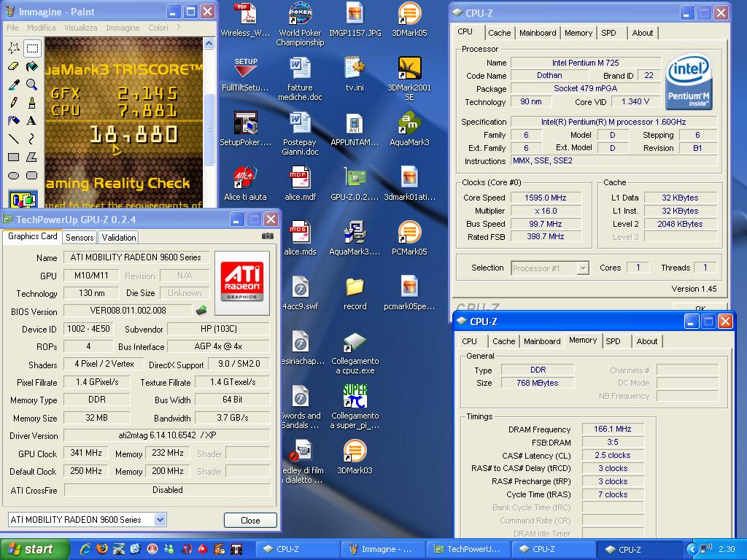Screen dimensions: 747x560
Task: Select the Ellipse tool in Paint
Action: (14, 175)
